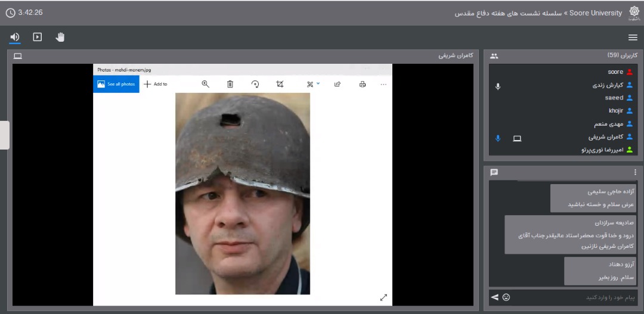Image resolution: width=644 pixels, height=314 pixels.
Task: Click the session title سلسله نشست های هفته دفاع مقدس
Action: coord(509,13)
